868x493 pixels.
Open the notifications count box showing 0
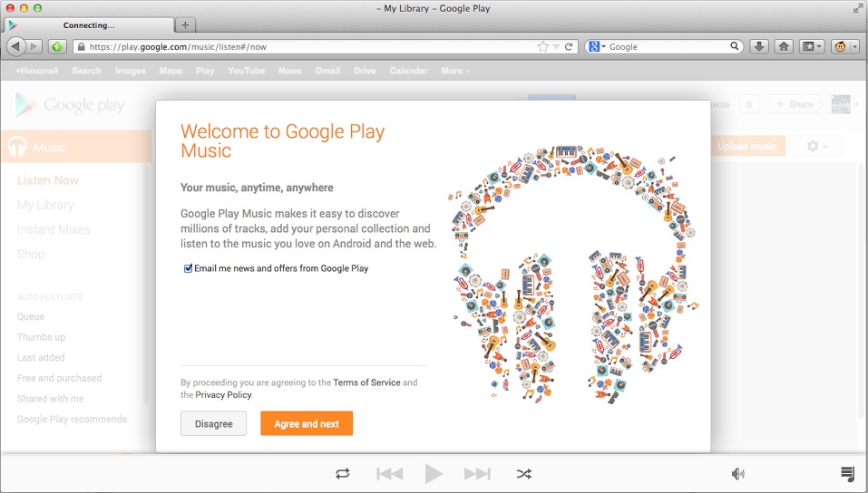(x=749, y=104)
